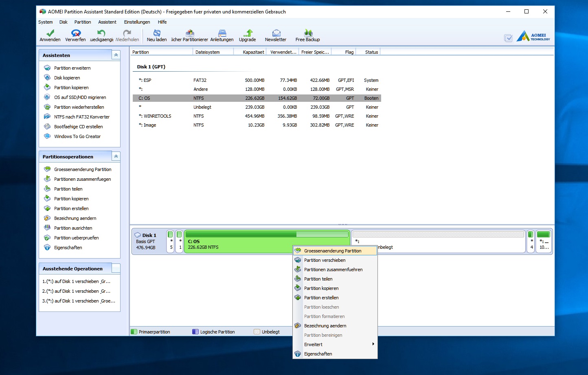Choose Partition kopieren in context menu
The height and width of the screenshot is (375, 588).
[335, 288]
